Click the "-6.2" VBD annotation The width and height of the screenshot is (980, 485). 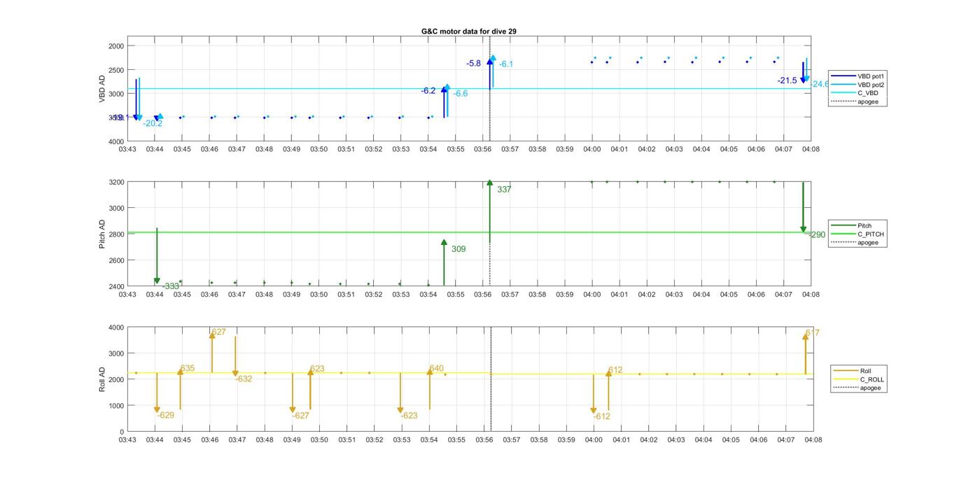(x=428, y=91)
